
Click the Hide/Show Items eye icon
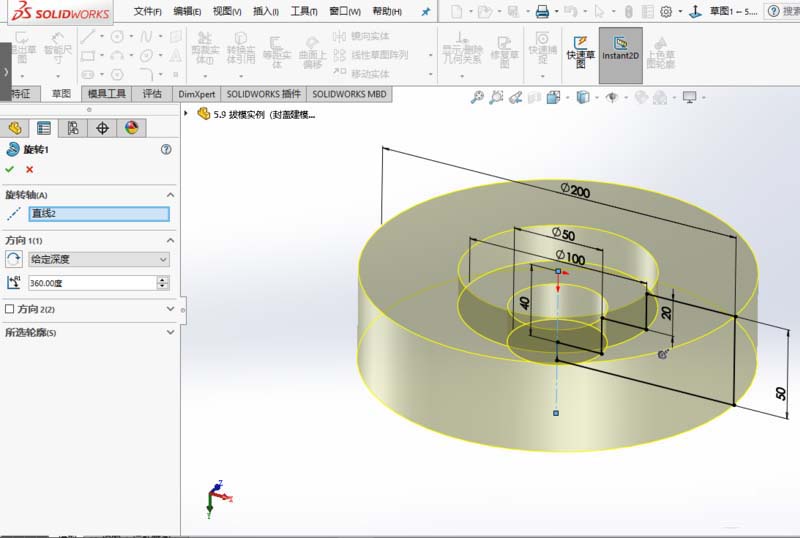click(x=612, y=97)
